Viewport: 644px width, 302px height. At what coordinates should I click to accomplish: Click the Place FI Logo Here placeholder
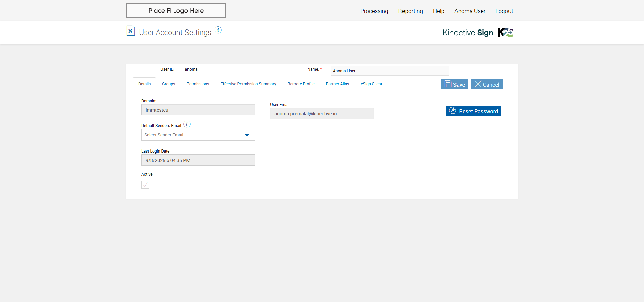coord(176,11)
